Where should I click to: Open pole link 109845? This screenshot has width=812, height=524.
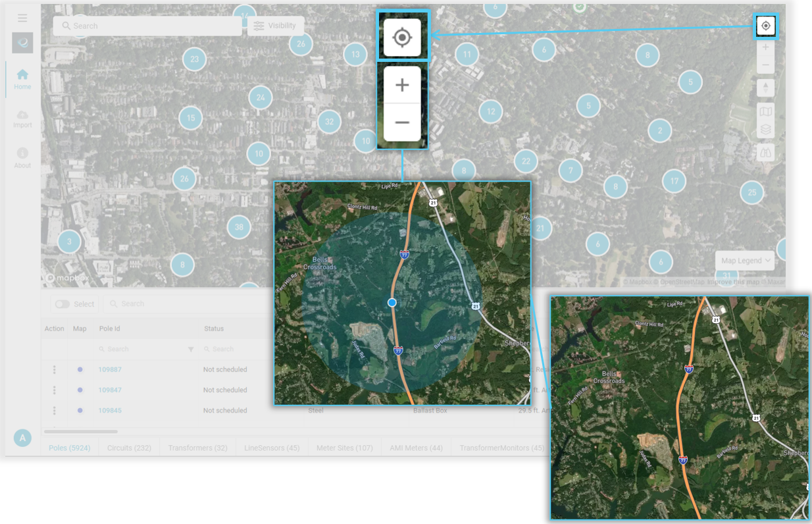[x=110, y=410]
